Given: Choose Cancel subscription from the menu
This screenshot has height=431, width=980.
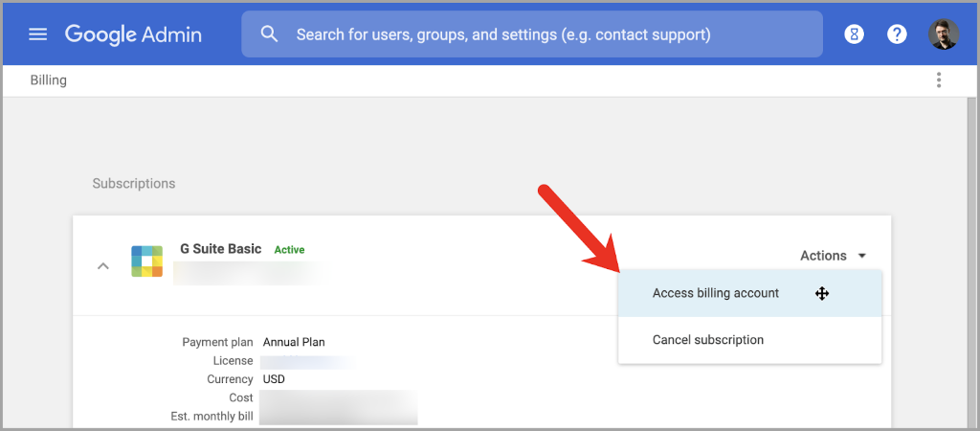Looking at the screenshot, I should click(708, 340).
